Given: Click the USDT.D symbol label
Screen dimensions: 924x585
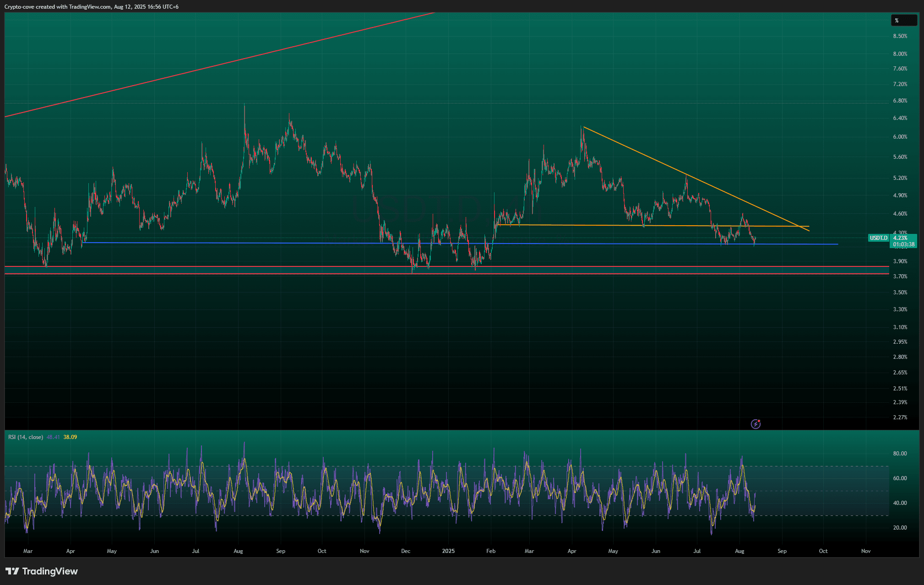Looking at the screenshot, I should coord(878,238).
